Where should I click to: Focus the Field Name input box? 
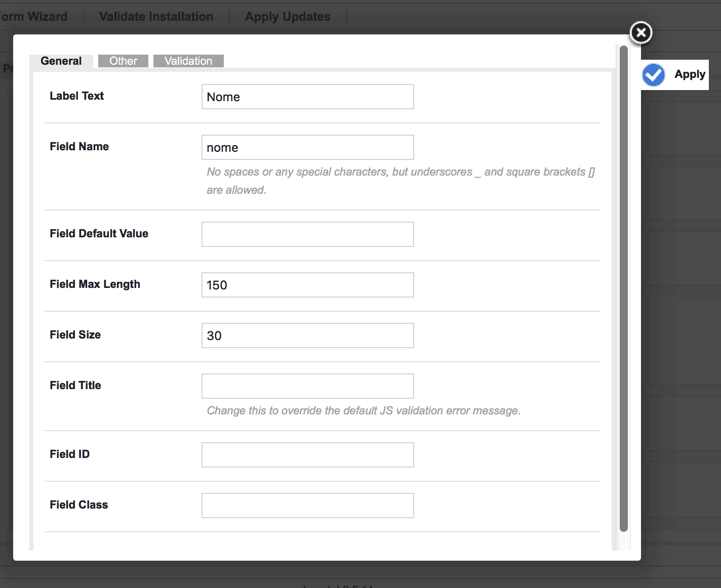(x=307, y=147)
